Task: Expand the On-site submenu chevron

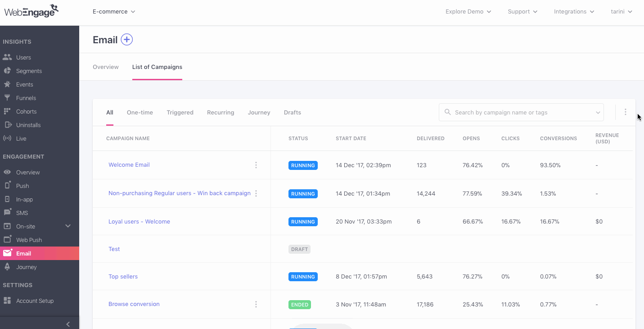Action: (68, 226)
